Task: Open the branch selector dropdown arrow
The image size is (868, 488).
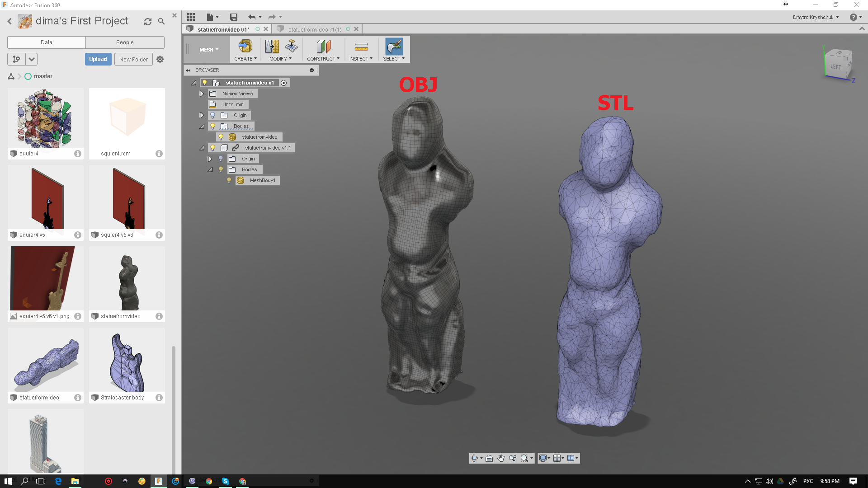Action: [31, 59]
